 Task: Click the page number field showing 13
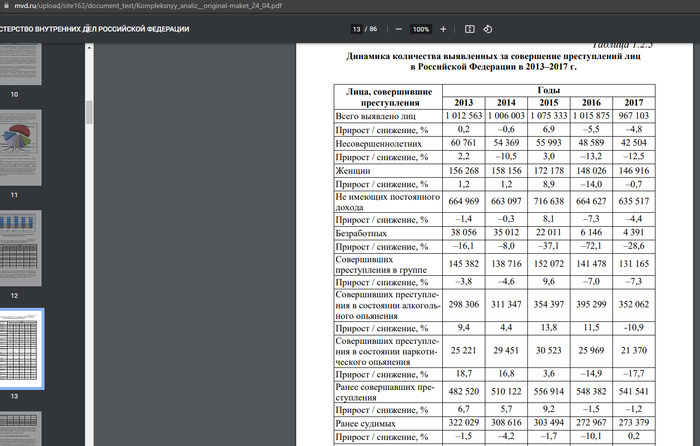point(356,29)
